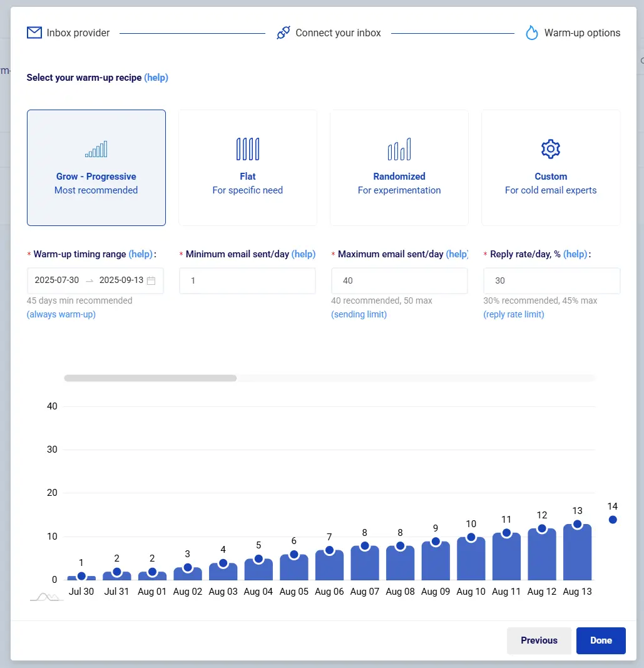Click the Reply rate/day input field
The image size is (644, 668).
click(x=551, y=281)
